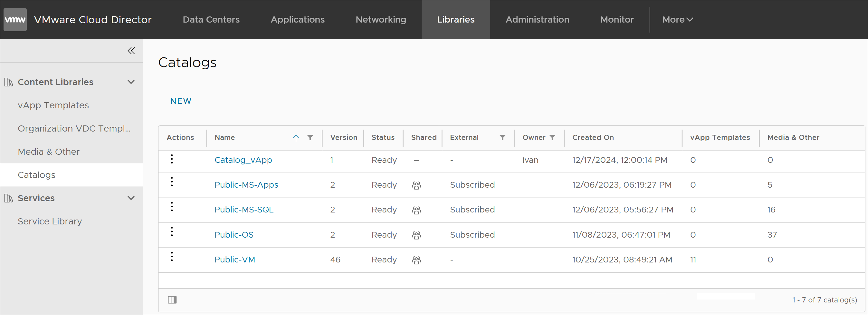Click the vApp Templates column header
868x315 pixels.
[720, 138]
